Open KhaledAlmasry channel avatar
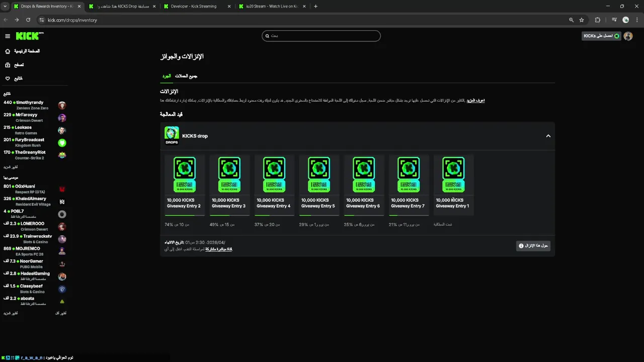Image resolution: width=644 pixels, height=362 pixels. [62, 202]
